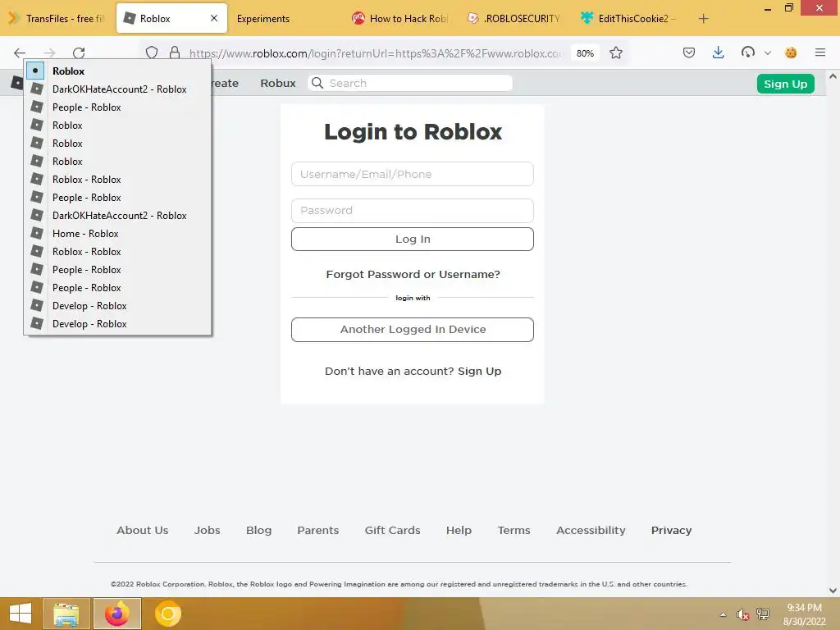The image size is (840, 630).
Task: Open the EditThisCookie extension cookie icon
Action: click(x=791, y=52)
